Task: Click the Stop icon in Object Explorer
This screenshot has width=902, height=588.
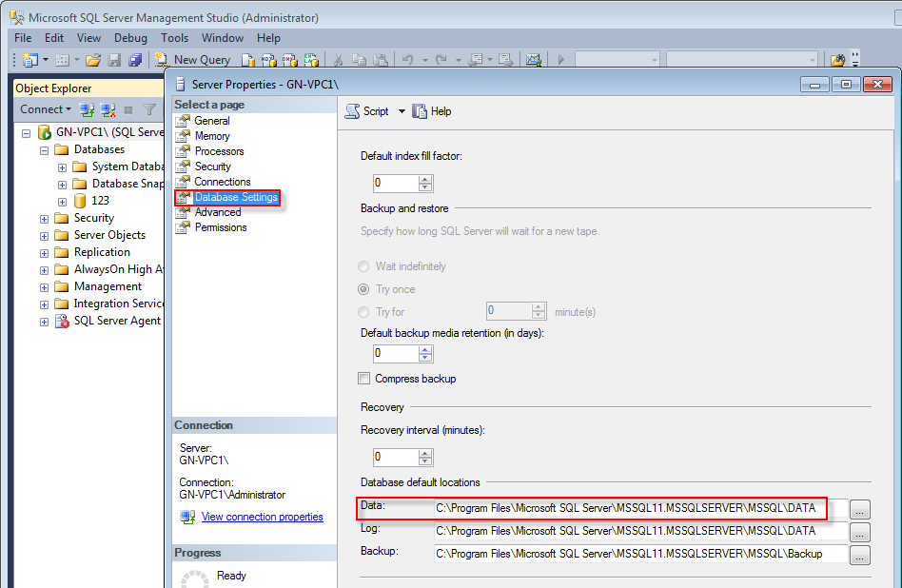Action: click(128, 109)
